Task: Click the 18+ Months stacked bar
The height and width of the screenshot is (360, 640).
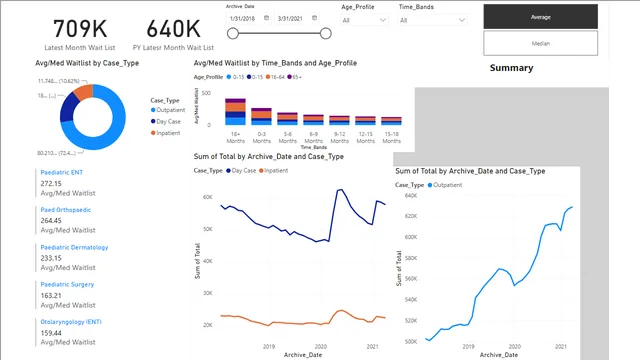Action: pyautogui.click(x=236, y=112)
